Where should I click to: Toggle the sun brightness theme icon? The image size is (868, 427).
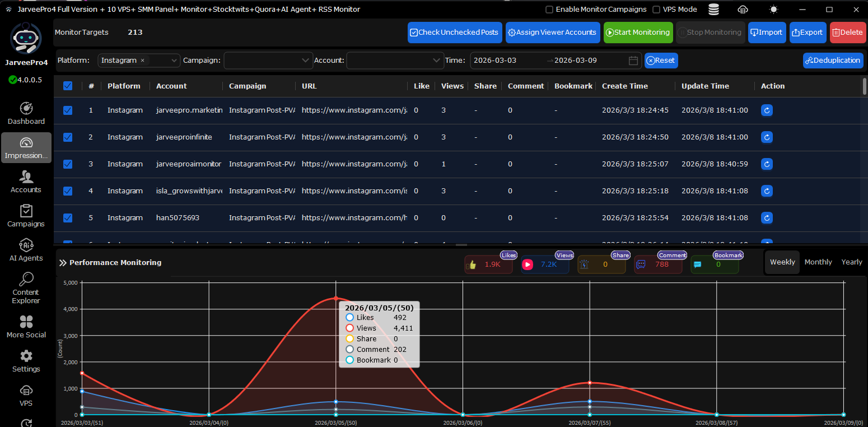pyautogui.click(x=773, y=10)
